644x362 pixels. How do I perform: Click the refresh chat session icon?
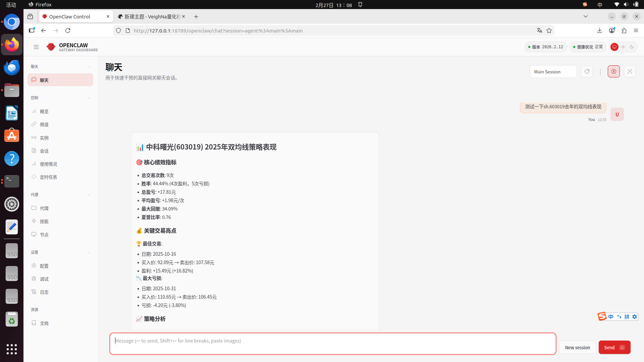coord(587,71)
